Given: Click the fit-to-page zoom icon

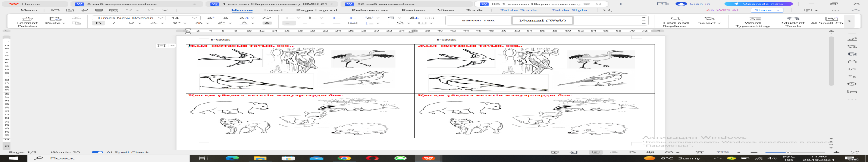Looking at the screenshot, I should (x=700, y=152).
